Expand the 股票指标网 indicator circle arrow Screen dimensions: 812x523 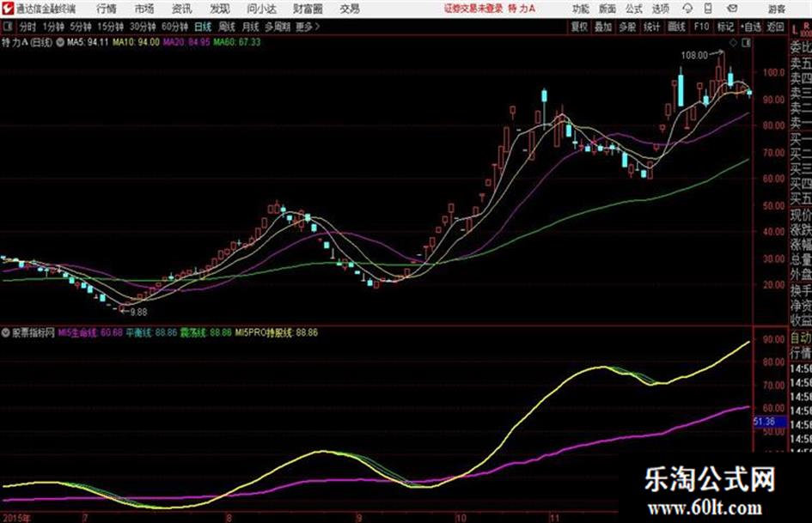(x=6, y=332)
